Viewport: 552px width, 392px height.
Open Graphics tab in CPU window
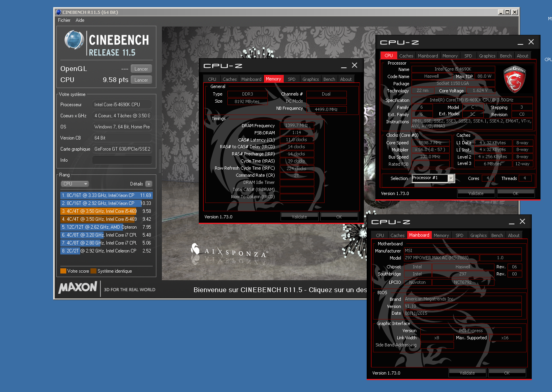coord(487,56)
